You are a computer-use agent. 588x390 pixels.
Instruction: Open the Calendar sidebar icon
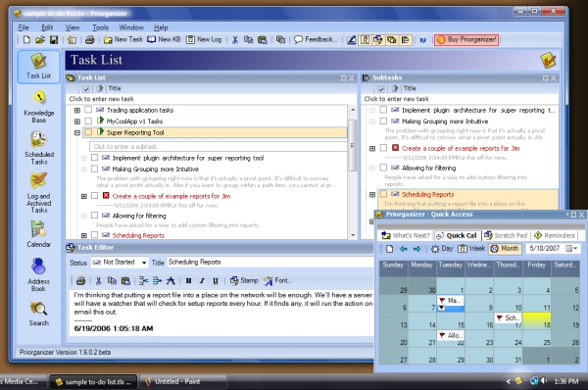coord(38,234)
